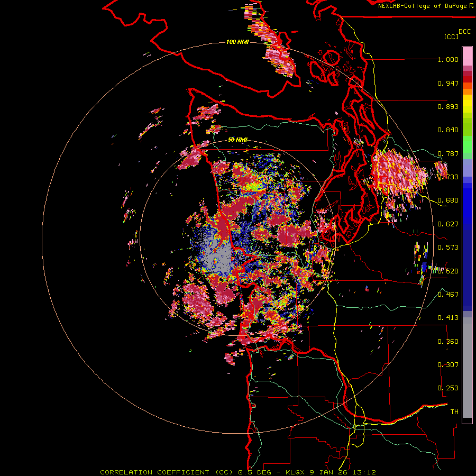Click the gray band of the color bar

pos(467,368)
